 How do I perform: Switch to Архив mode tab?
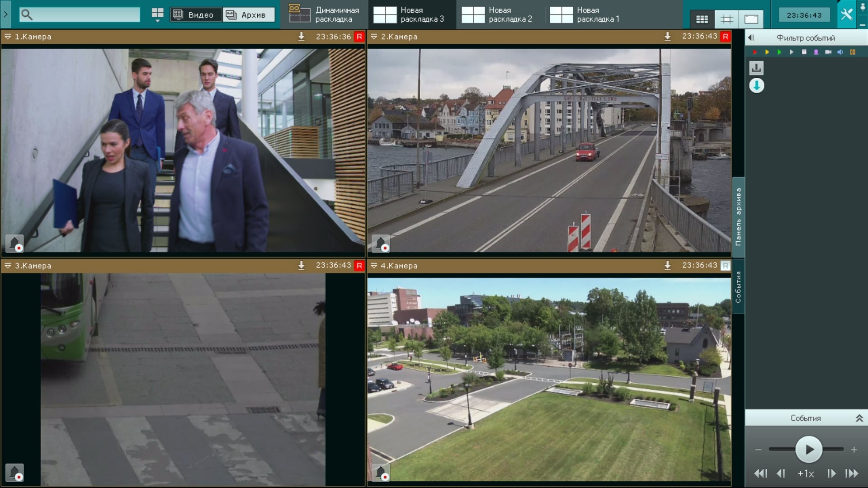click(249, 15)
